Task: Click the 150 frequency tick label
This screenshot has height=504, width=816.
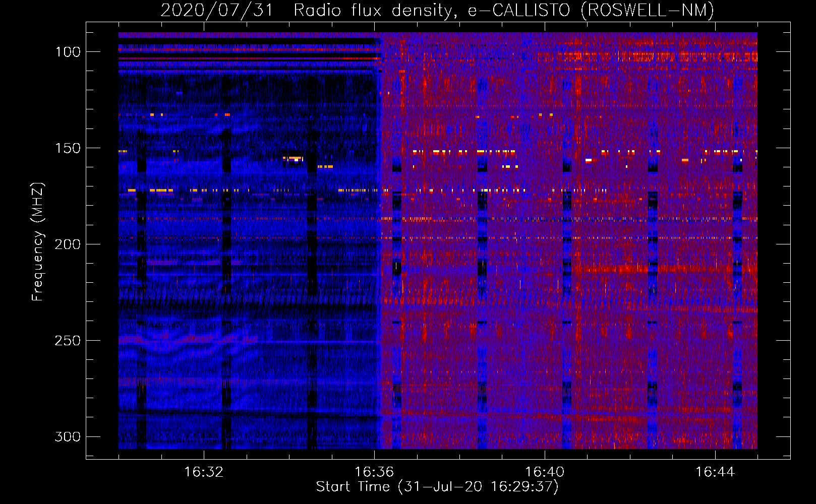Action: coord(68,148)
